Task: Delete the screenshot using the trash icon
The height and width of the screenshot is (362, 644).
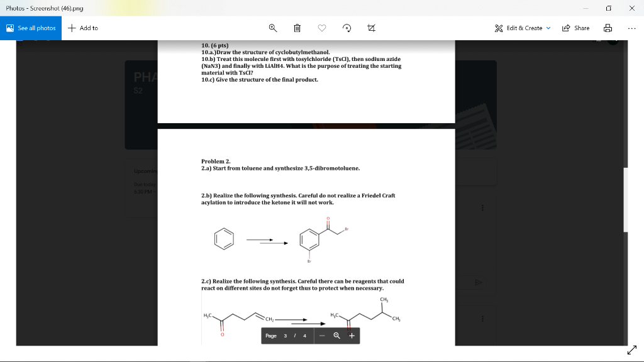Action: tap(296, 28)
